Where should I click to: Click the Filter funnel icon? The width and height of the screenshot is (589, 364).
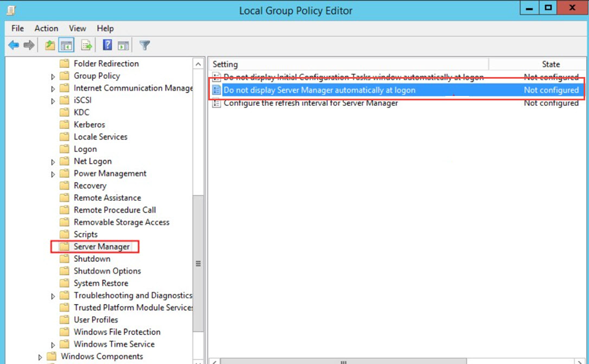pyautogui.click(x=145, y=45)
